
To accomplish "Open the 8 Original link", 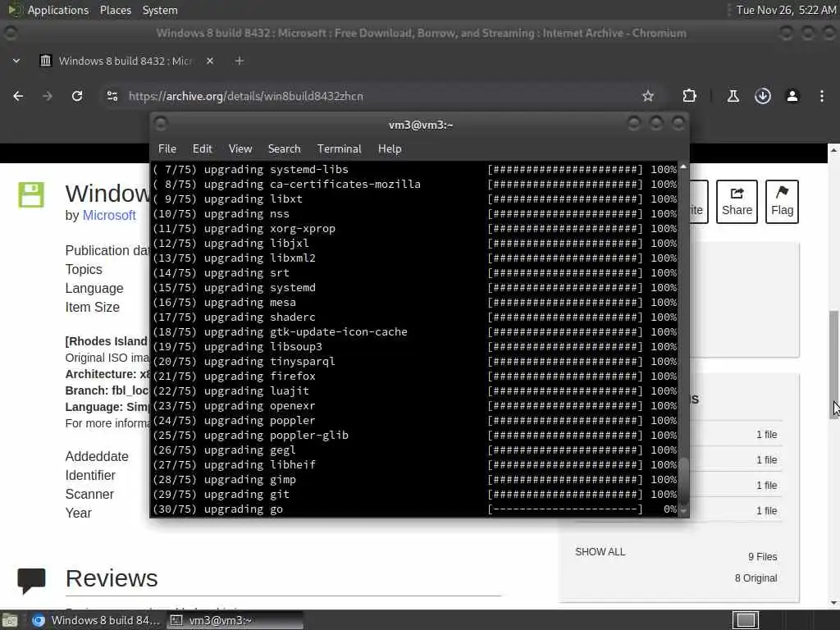I will pyautogui.click(x=756, y=578).
